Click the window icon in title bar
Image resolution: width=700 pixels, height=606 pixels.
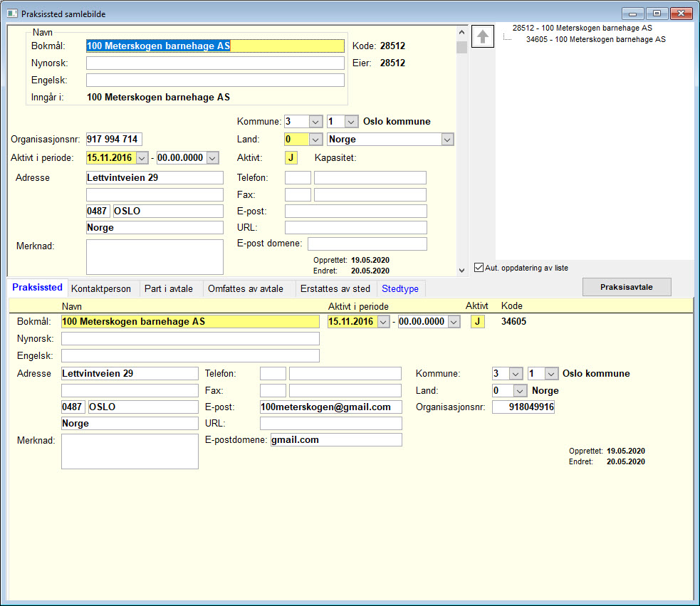coord(12,14)
